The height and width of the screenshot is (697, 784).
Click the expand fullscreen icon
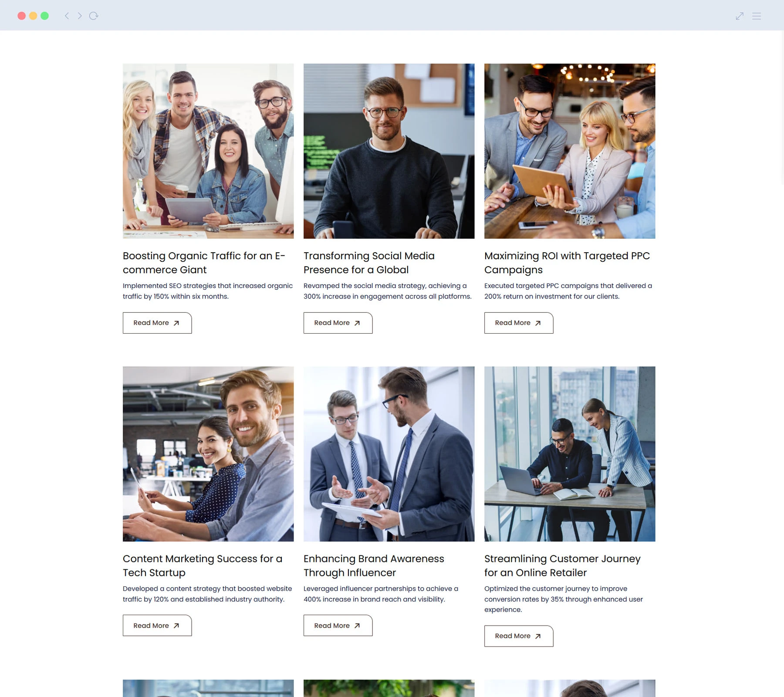click(x=740, y=16)
